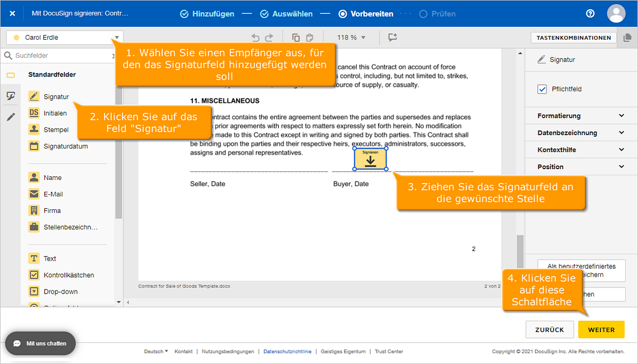The width and height of the screenshot is (638, 364).
Task: Select the Text field
Action: coord(42,258)
